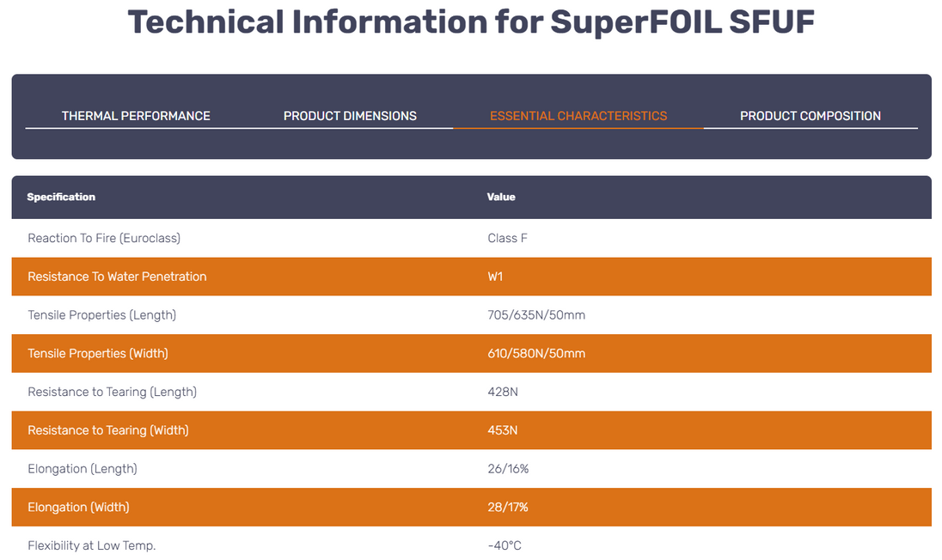
Task: Select the Resistance To Water Penetration row label
Action: point(117,277)
